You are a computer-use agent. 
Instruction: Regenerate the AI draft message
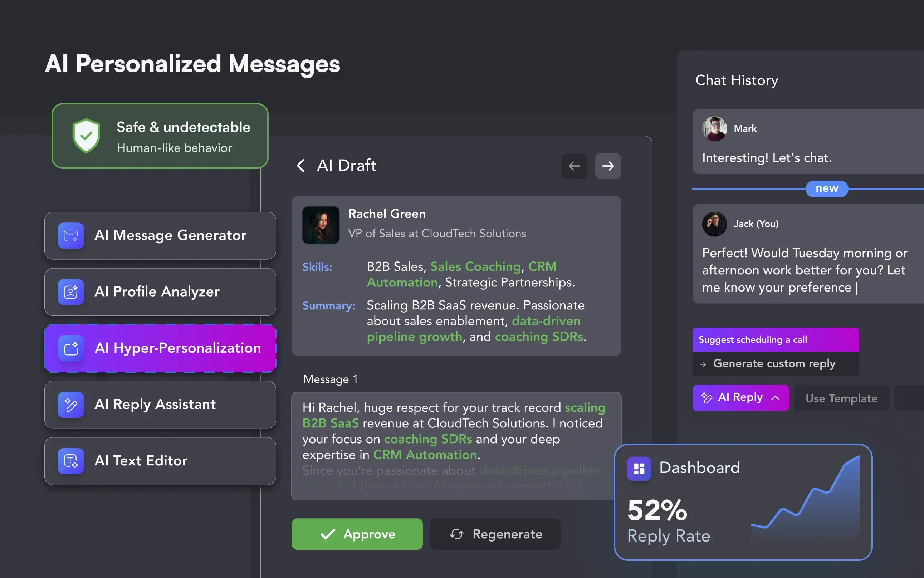pyautogui.click(x=495, y=534)
